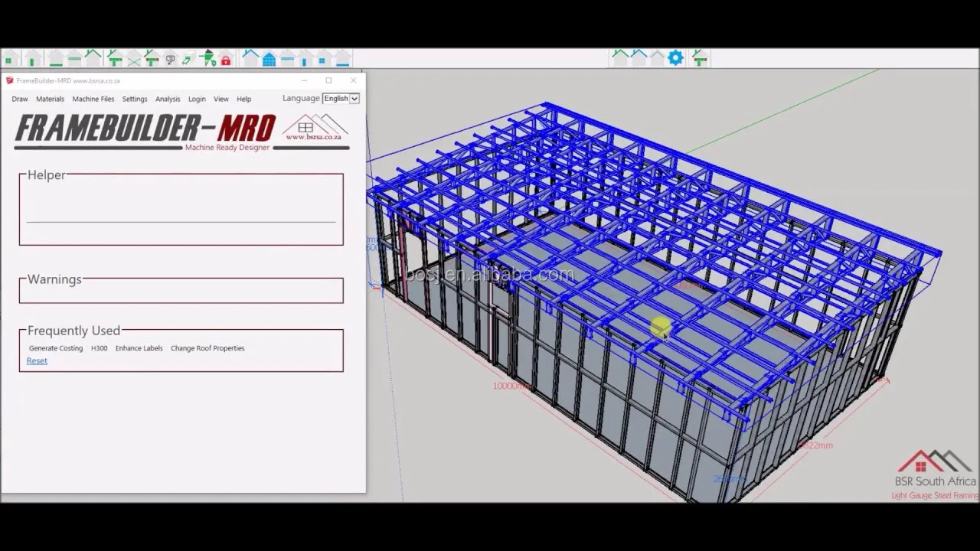Open the speech bubble label tool
This screenshot has height=551, width=980.
coord(171,59)
